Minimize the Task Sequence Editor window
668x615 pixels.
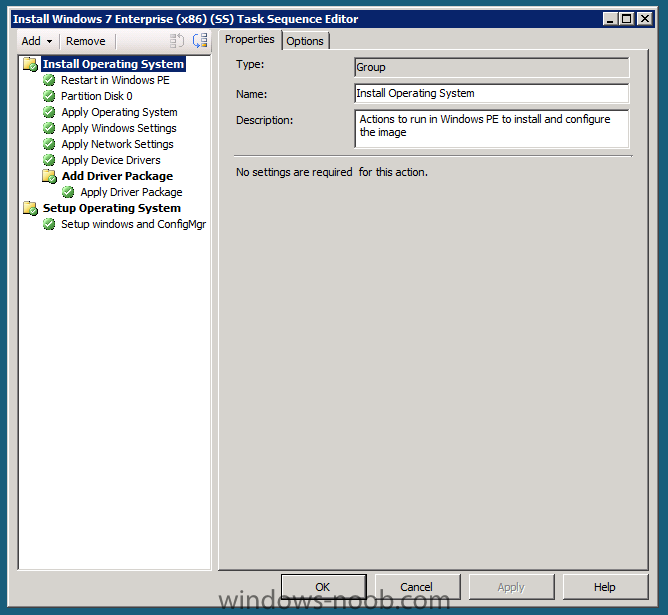pyautogui.click(x=610, y=19)
